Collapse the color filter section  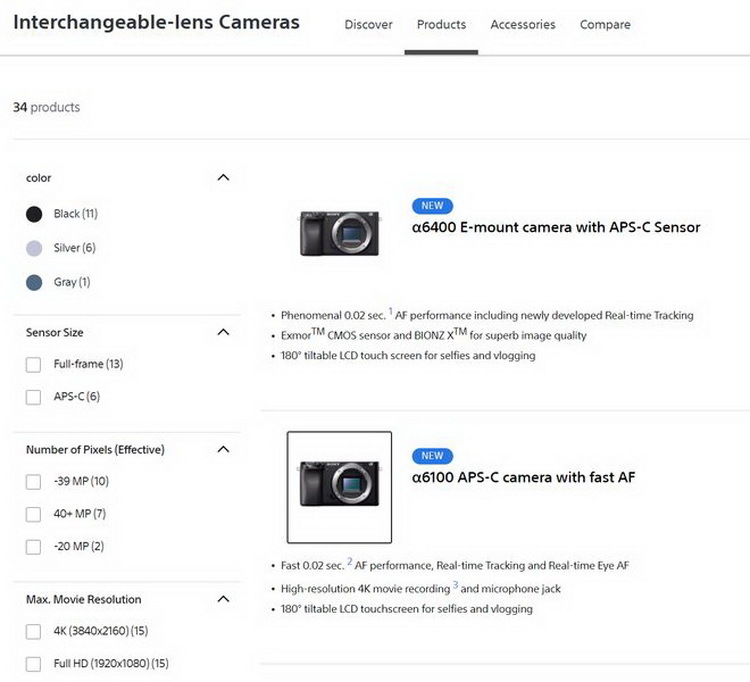223,178
